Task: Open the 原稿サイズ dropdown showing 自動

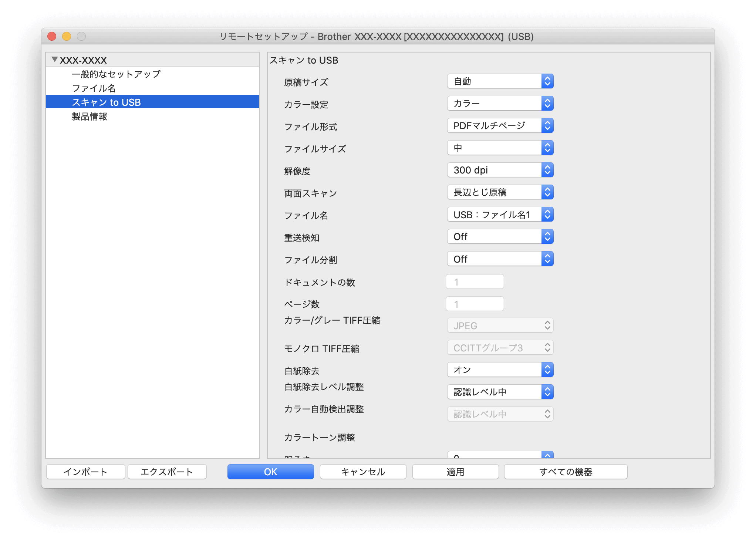Action: [x=500, y=81]
